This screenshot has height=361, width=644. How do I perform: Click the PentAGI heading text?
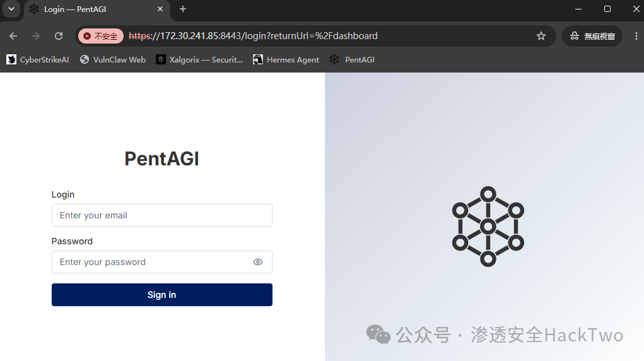(162, 158)
